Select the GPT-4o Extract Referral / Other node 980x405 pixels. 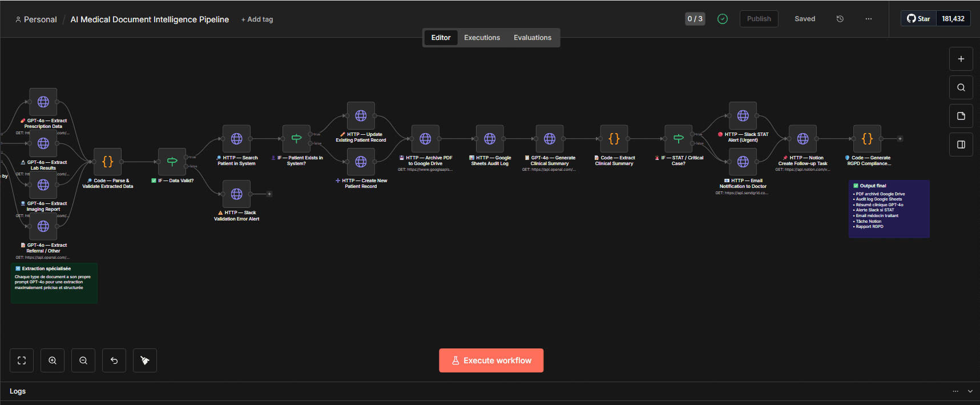click(43, 226)
